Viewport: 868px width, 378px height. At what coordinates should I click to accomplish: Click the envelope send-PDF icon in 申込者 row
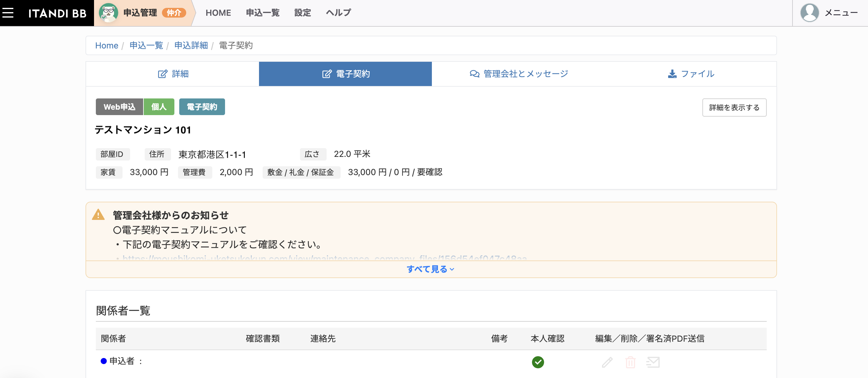653,362
